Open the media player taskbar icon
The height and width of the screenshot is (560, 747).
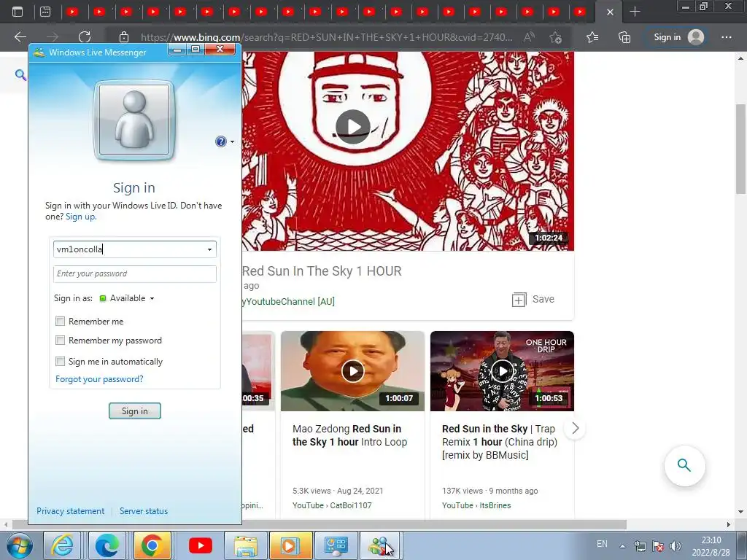click(290, 545)
